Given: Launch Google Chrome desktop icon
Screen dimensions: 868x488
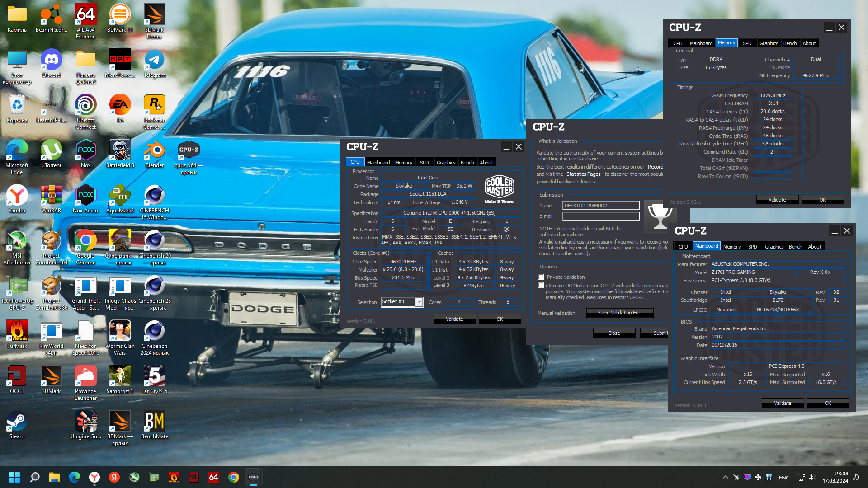Looking at the screenshot, I should (85, 247).
